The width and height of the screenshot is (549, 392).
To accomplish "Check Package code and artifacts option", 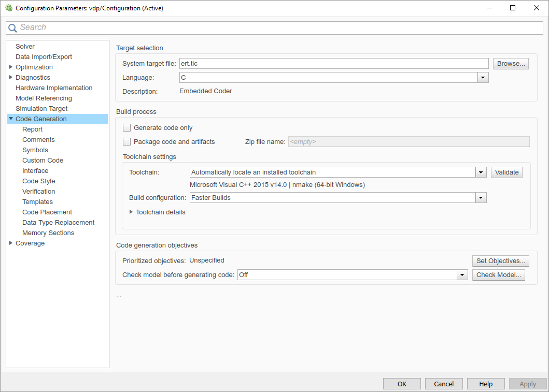I will [126, 141].
